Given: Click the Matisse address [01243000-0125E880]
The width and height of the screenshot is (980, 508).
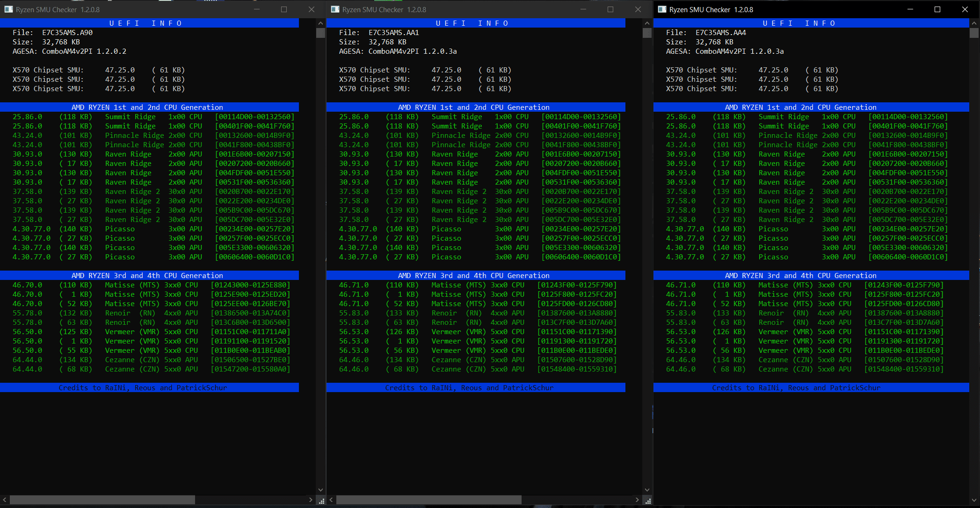Looking at the screenshot, I should (251, 285).
